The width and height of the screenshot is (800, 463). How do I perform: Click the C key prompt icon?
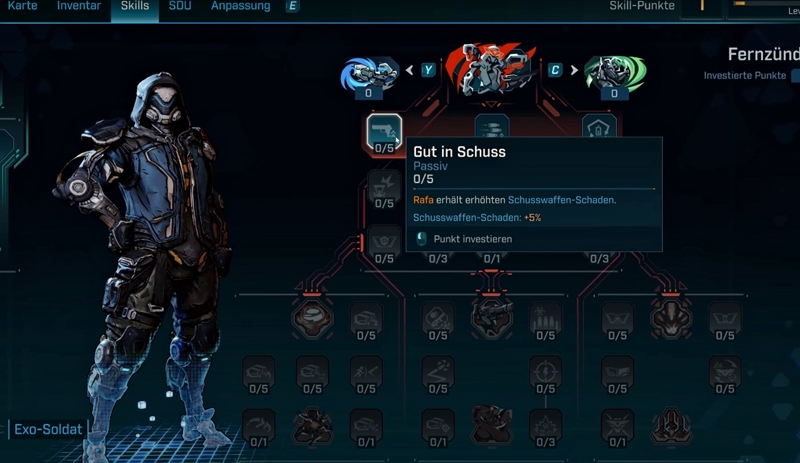click(555, 70)
